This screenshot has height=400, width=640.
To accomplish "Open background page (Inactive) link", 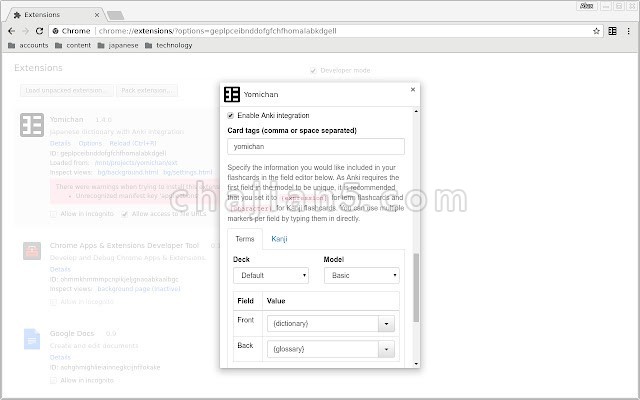I will (139, 289).
